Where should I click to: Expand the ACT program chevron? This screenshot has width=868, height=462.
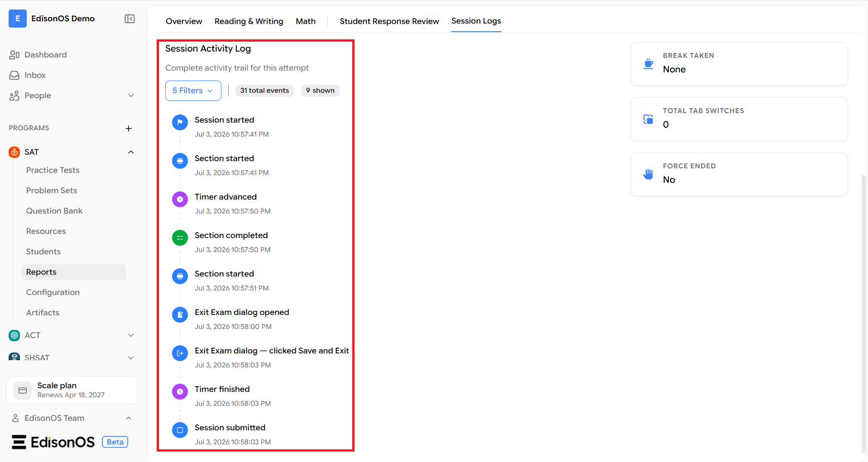click(x=131, y=335)
